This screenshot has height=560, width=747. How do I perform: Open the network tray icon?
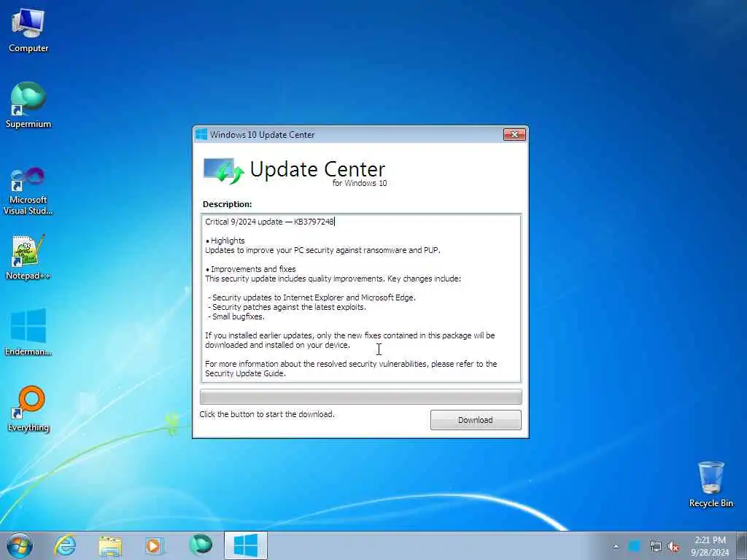[x=656, y=546]
